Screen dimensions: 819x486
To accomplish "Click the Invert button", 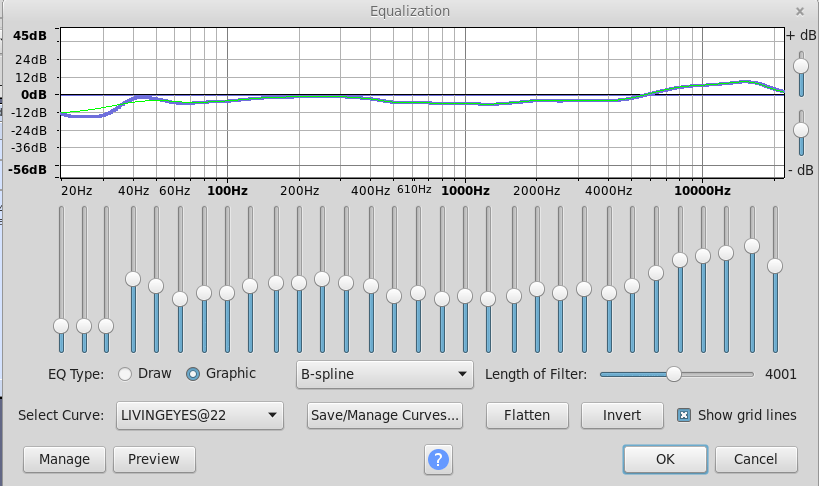I will 622,415.
